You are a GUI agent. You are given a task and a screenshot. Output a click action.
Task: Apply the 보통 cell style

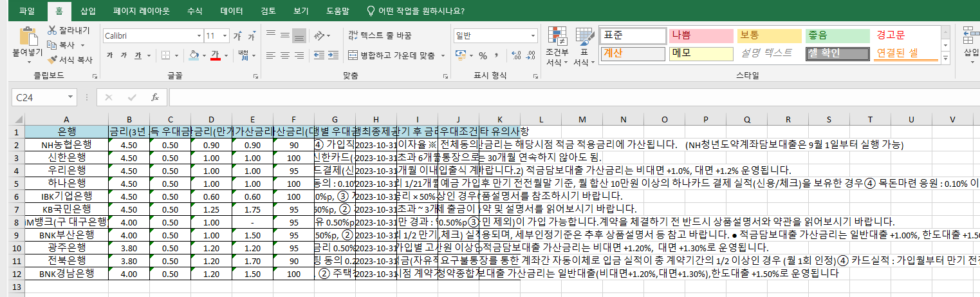click(x=768, y=35)
